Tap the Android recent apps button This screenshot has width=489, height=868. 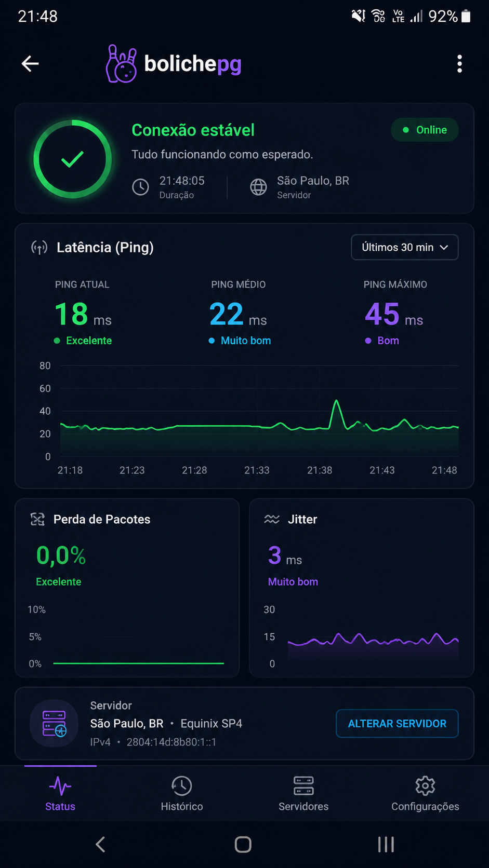(x=386, y=845)
